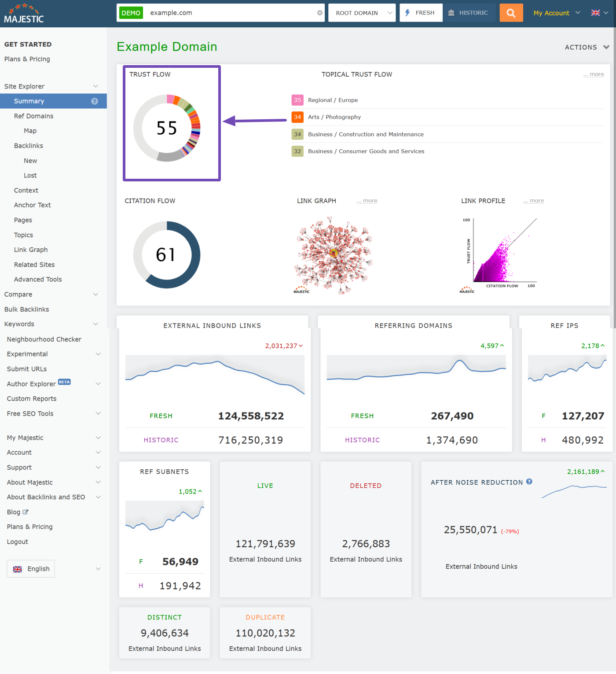Screen dimensions: 616x674
Task: Click the After Noise Reduction help icon
Action: pos(529,482)
